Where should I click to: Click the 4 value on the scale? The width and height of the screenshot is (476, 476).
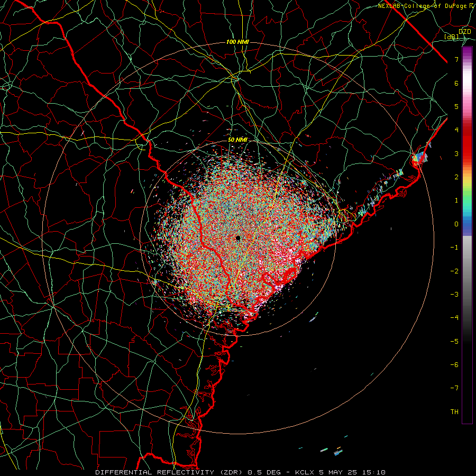click(456, 130)
